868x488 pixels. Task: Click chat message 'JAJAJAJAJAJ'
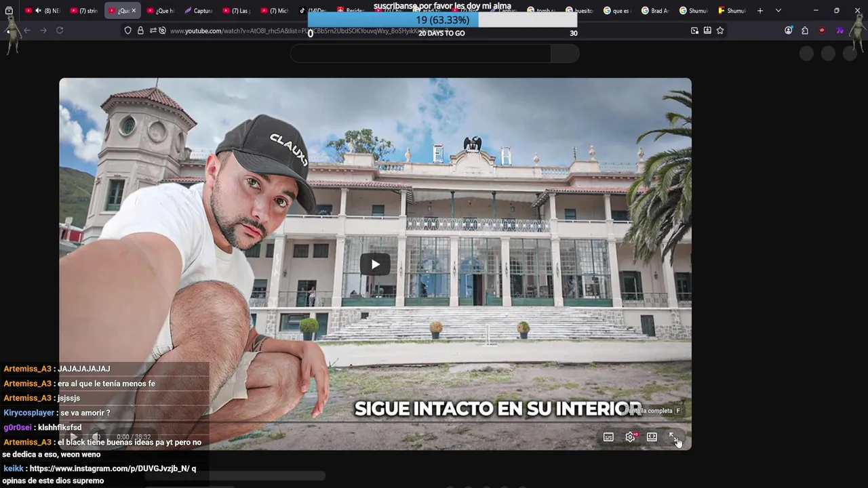83,369
